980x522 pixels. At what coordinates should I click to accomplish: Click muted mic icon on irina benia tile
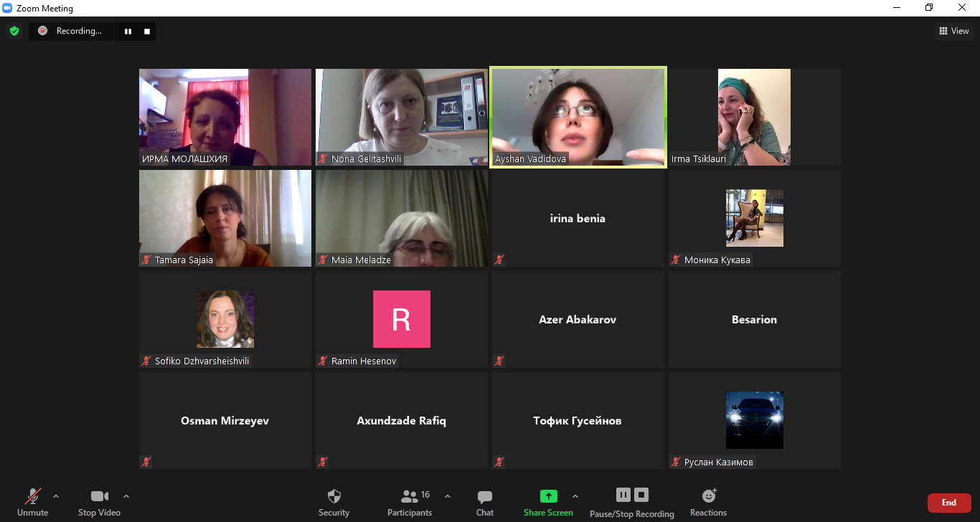click(500, 260)
